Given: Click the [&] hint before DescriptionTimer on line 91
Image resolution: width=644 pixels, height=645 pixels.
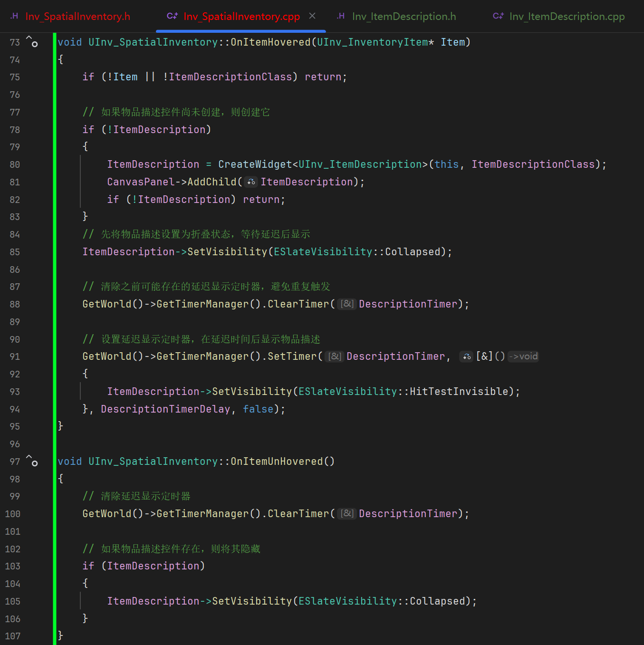Looking at the screenshot, I should click(x=336, y=356).
